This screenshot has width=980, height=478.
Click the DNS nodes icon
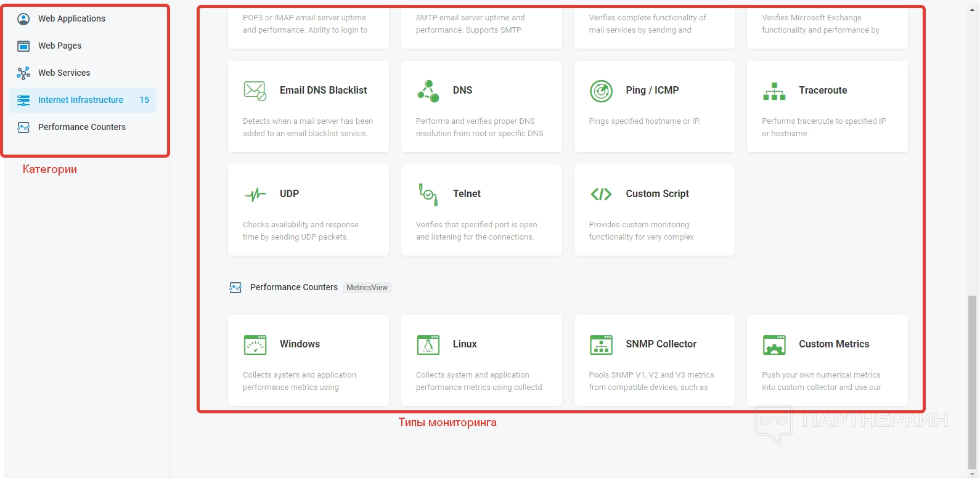pos(428,91)
